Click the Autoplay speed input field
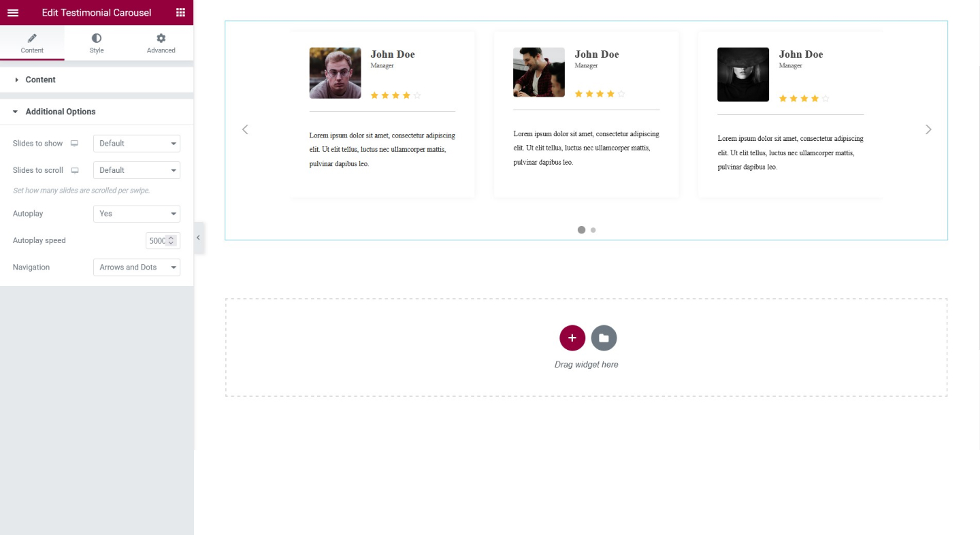980x535 pixels. [162, 240]
